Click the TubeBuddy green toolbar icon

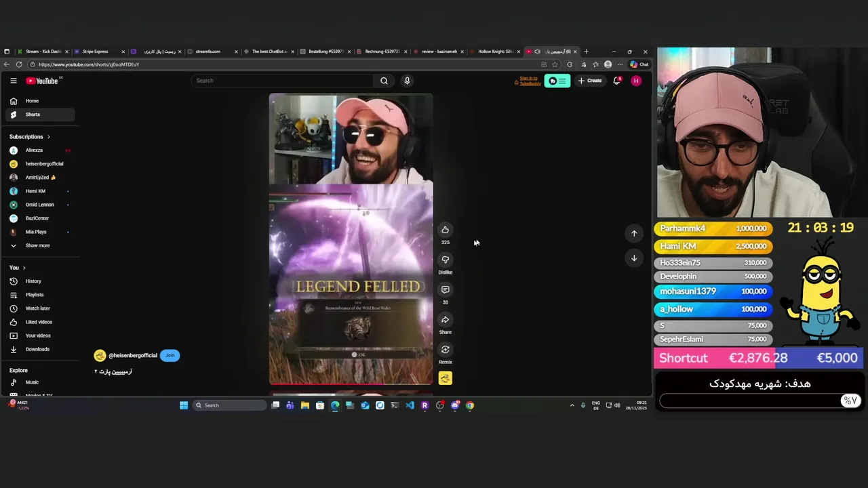(x=557, y=81)
